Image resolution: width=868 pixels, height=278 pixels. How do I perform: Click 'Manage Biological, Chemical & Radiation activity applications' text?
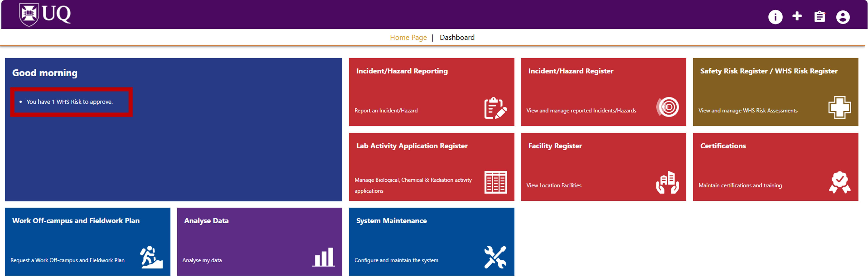coord(413,185)
